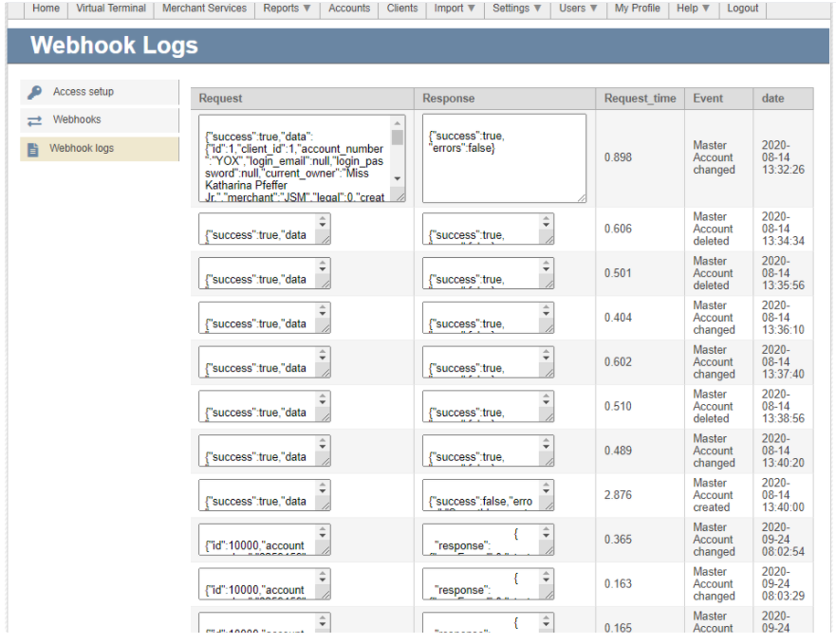Expand the Settings dropdown menu
The height and width of the screenshot is (644, 836).
coord(517,9)
